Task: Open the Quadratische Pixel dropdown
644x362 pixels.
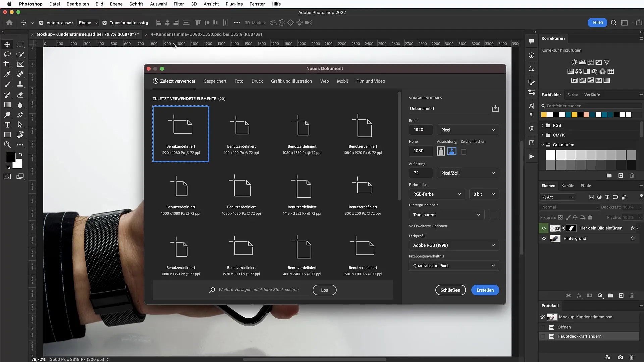Action: [454, 266]
